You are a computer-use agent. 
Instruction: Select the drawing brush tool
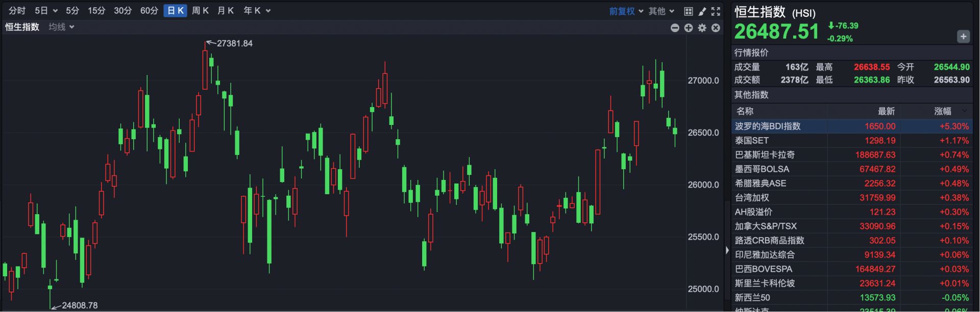click(x=702, y=11)
